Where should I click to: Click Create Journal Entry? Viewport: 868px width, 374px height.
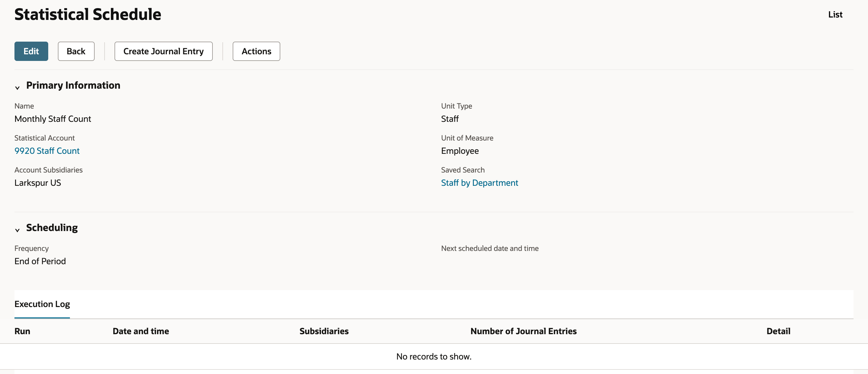pos(163,51)
